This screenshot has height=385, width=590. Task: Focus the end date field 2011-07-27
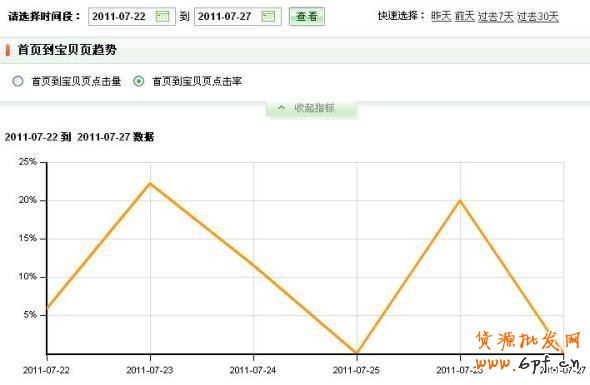237,17
